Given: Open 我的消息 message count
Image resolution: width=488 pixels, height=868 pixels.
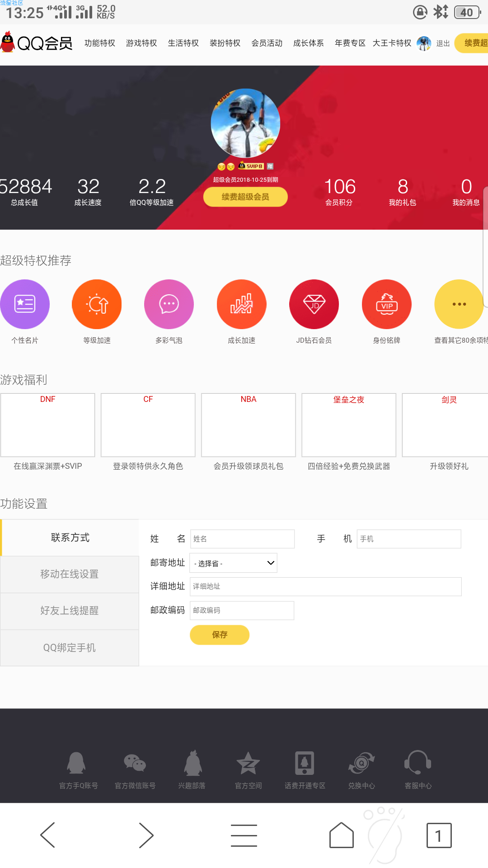Looking at the screenshot, I should (x=466, y=192).
